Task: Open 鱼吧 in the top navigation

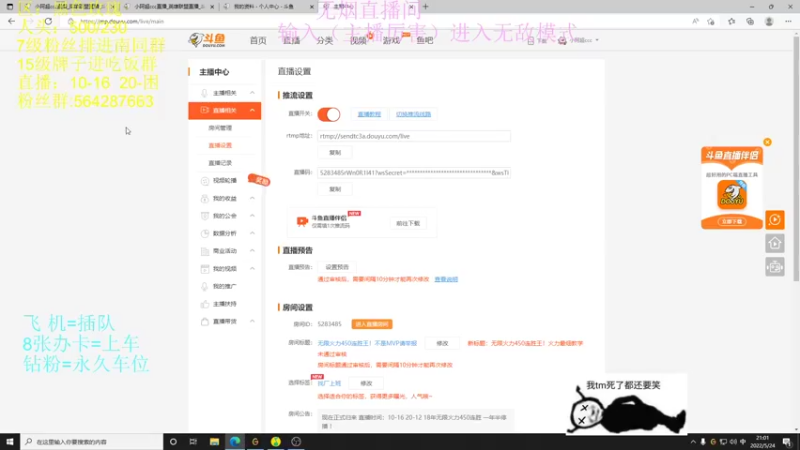Action: point(424,40)
